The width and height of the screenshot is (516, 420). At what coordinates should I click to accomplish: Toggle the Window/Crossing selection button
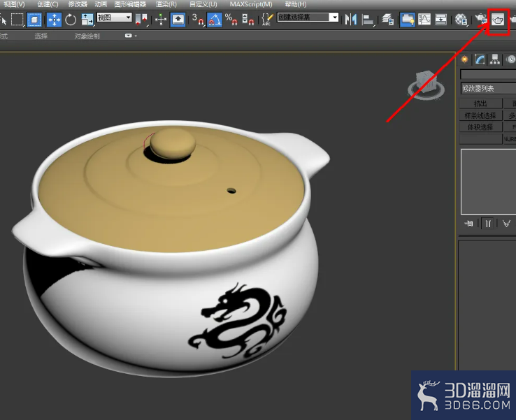34,20
